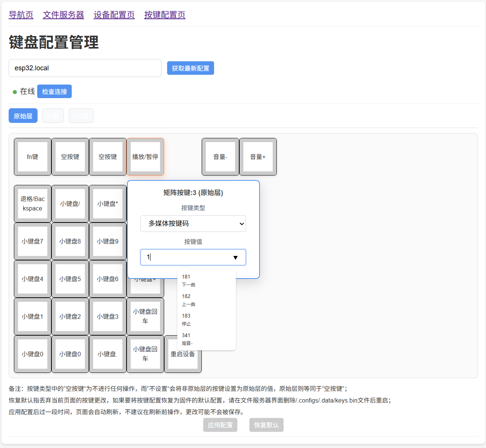Select the 小键盘. key tile
The image size is (486, 448).
(x=108, y=354)
